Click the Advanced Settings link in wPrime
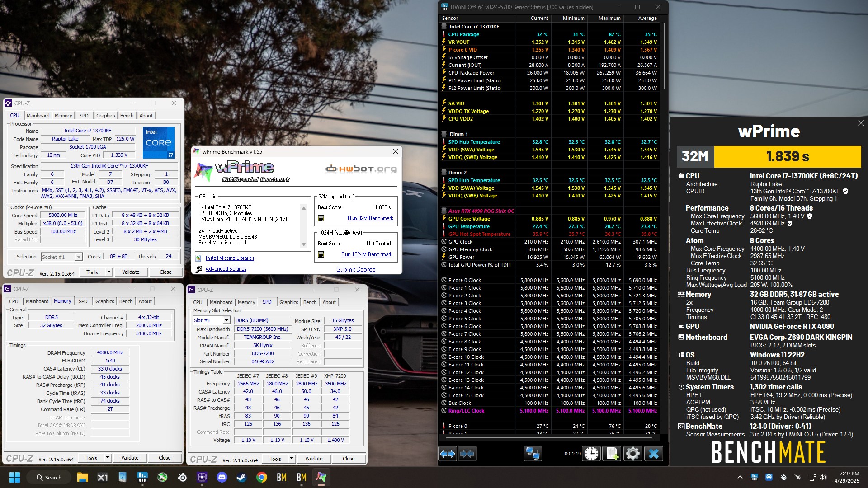 pos(226,269)
